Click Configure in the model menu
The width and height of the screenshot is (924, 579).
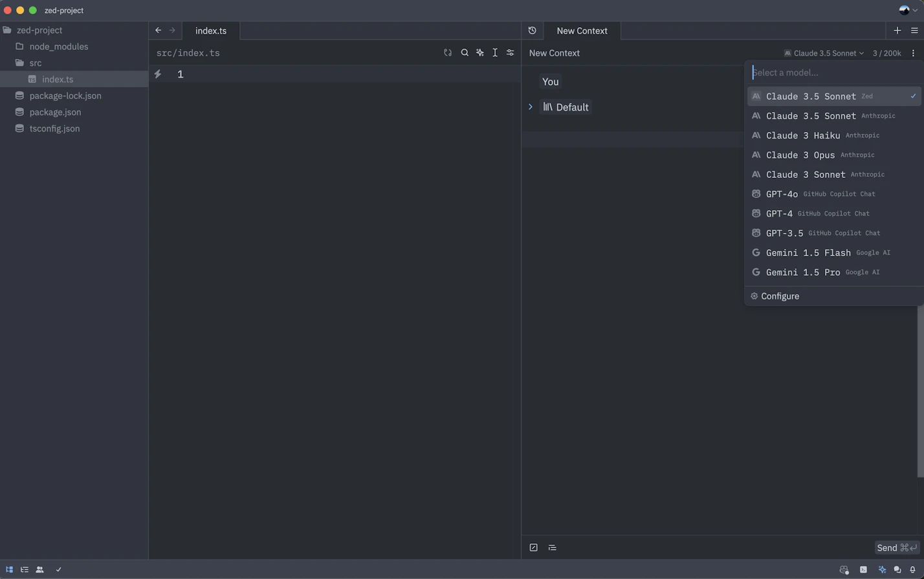click(780, 296)
